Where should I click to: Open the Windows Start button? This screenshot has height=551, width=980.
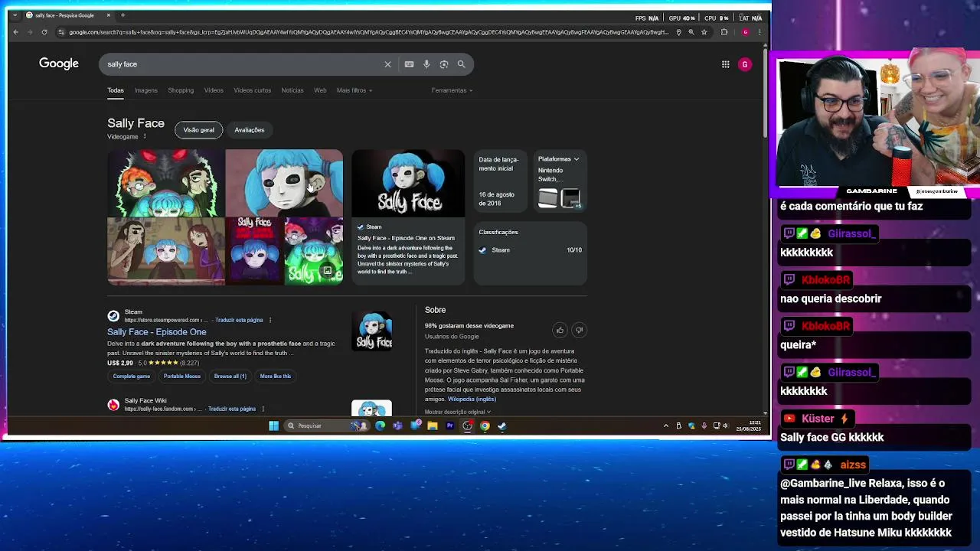point(273,426)
